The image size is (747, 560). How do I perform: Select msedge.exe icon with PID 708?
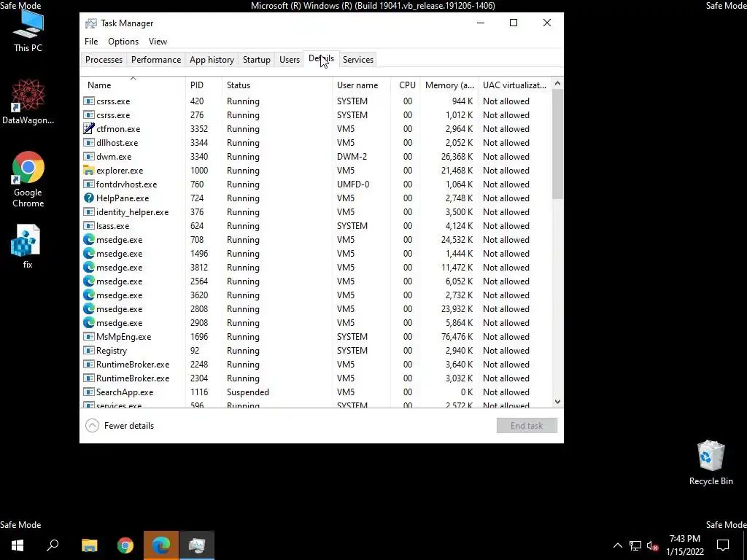pyautogui.click(x=88, y=239)
